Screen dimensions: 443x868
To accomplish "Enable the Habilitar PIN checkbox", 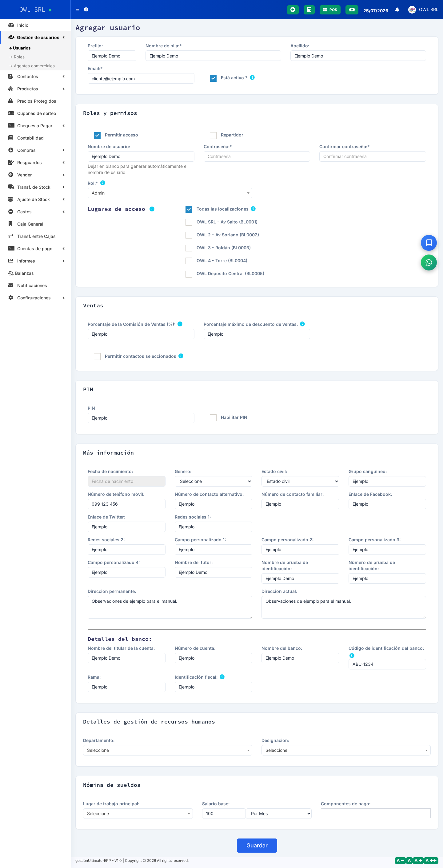I will coord(213,418).
